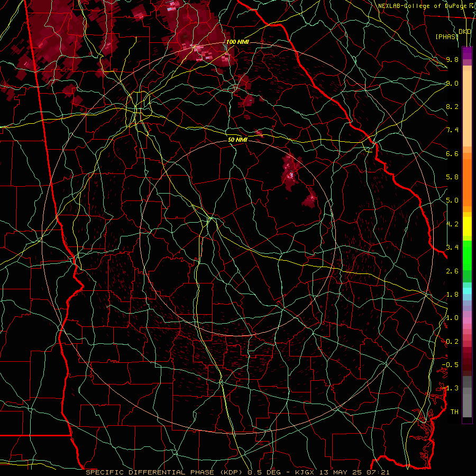Click the "-0.5" legend value

pos(450,365)
